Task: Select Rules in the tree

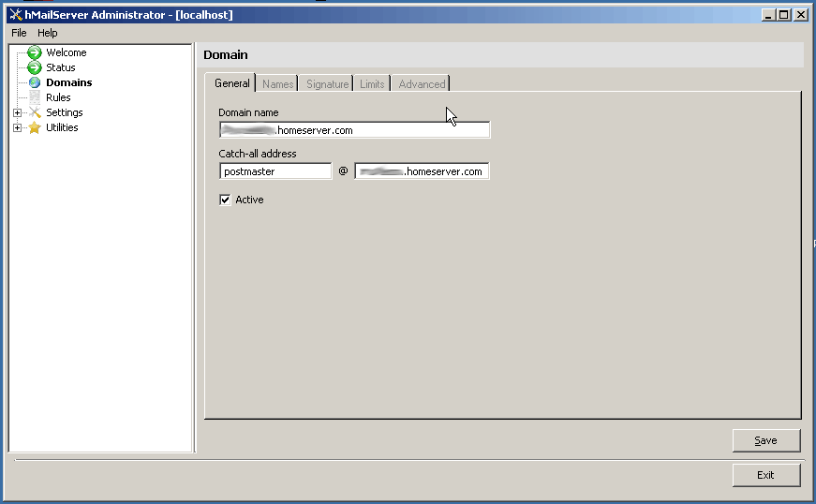Action: (x=58, y=97)
